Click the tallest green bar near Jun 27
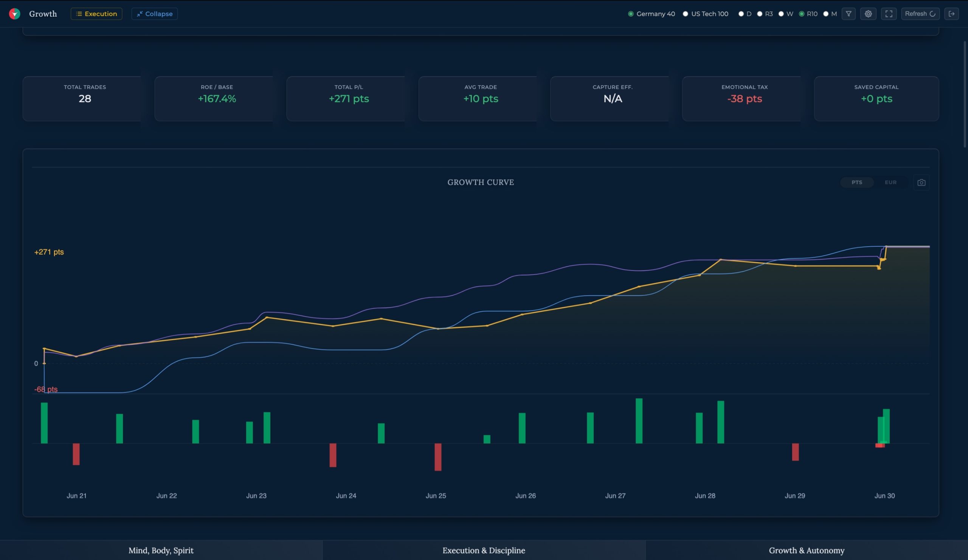Screen dimensions: 968x560 tap(639, 421)
